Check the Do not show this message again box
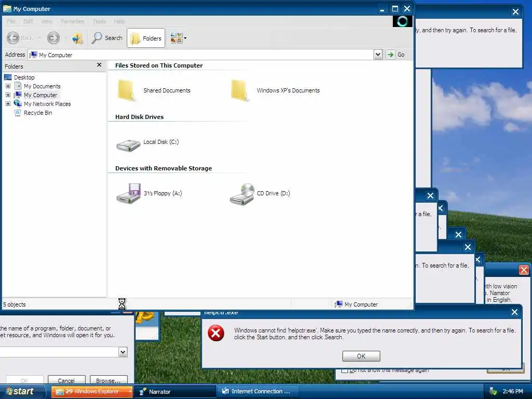The image size is (532, 399). pos(345,370)
